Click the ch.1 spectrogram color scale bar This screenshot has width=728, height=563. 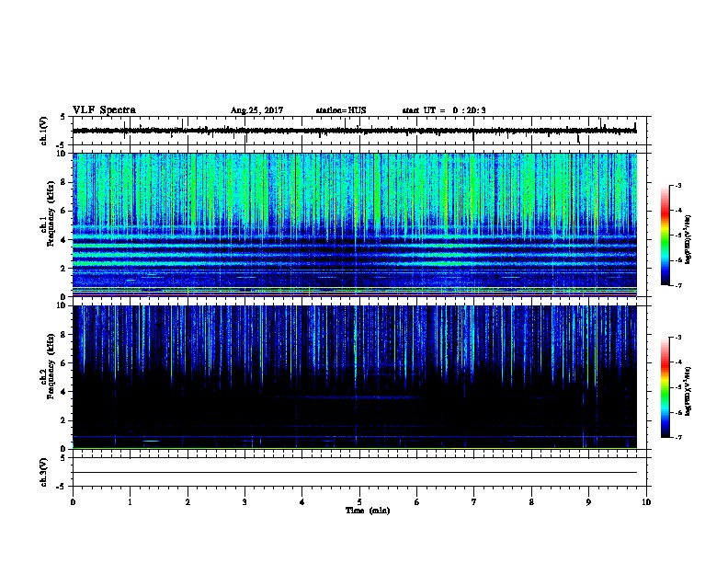[x=665, y=236]
